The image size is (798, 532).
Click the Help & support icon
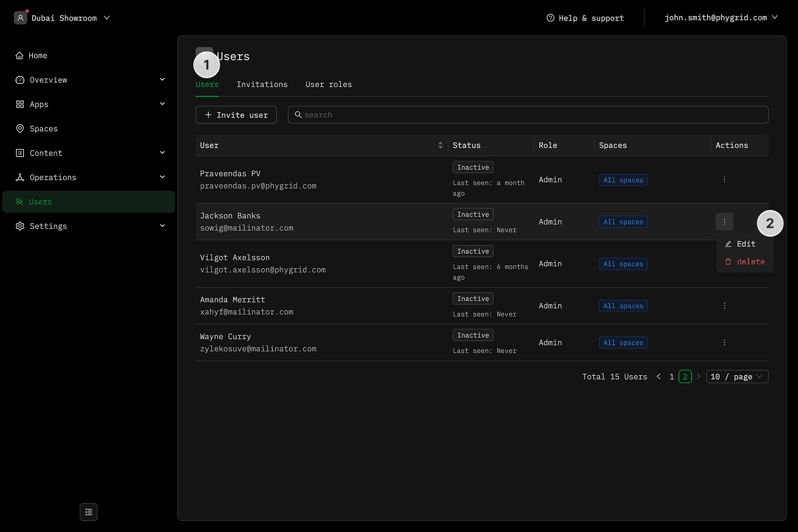pyautogui.click(x=550, y=18)
